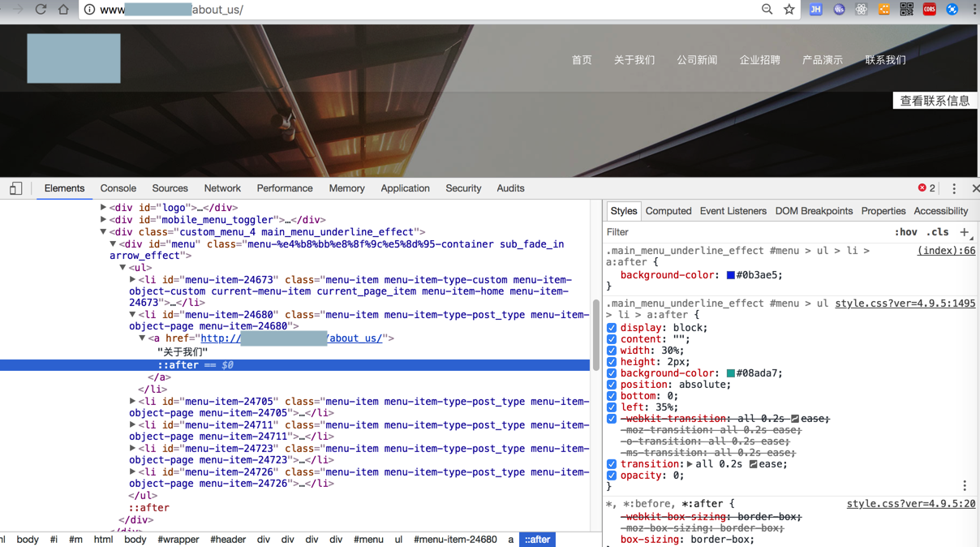
Task: Collapse the menu-item-24680 li node
Action: coord(132,315)
